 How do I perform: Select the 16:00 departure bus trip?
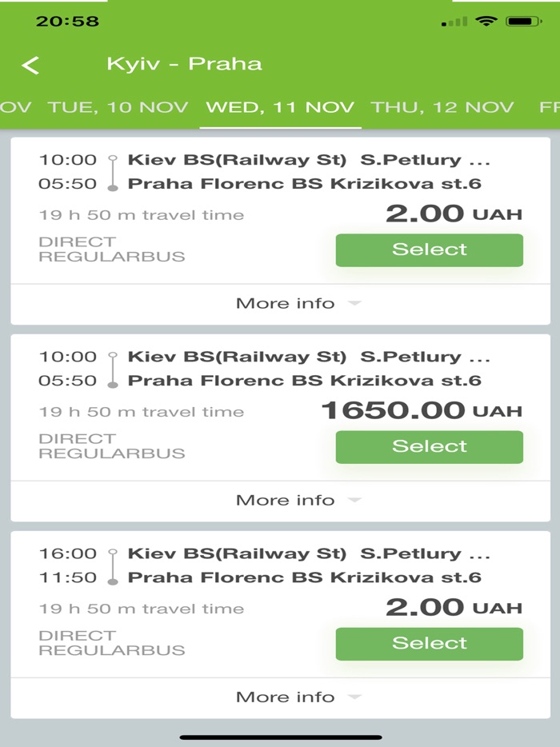pos(429,643)
